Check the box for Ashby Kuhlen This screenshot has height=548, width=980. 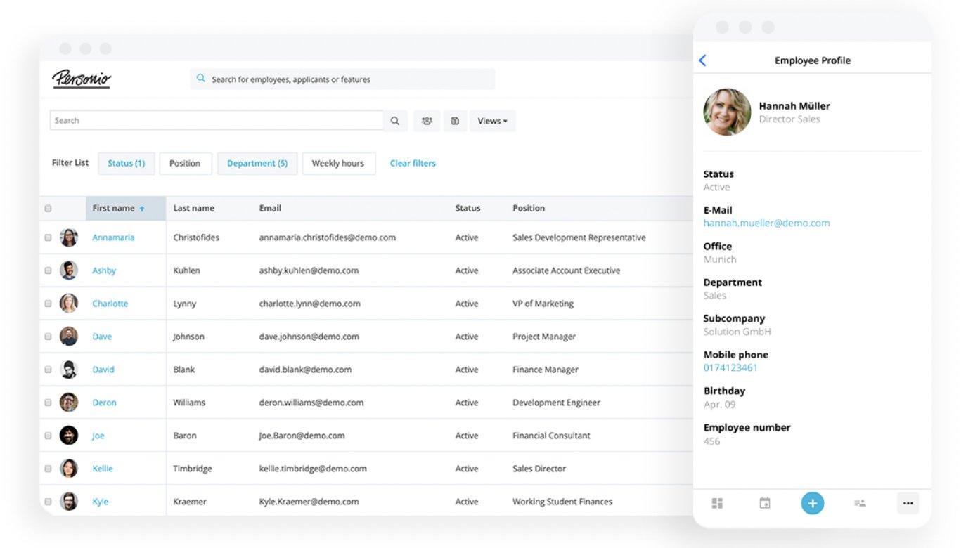tap(48, 271)
